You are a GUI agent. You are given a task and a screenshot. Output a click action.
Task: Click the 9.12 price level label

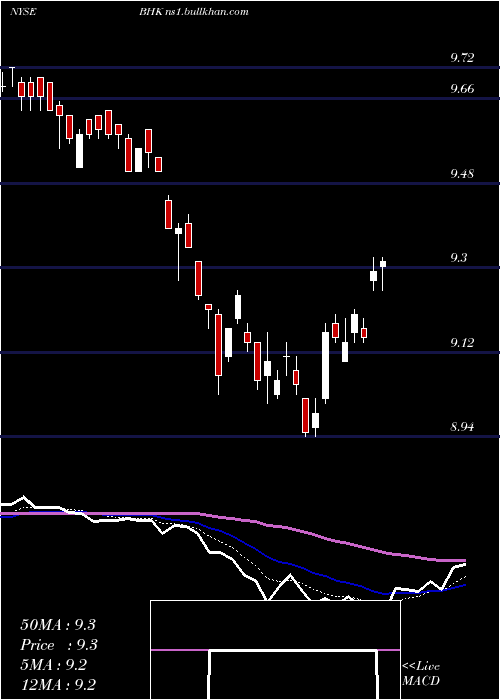click(462, 342)
